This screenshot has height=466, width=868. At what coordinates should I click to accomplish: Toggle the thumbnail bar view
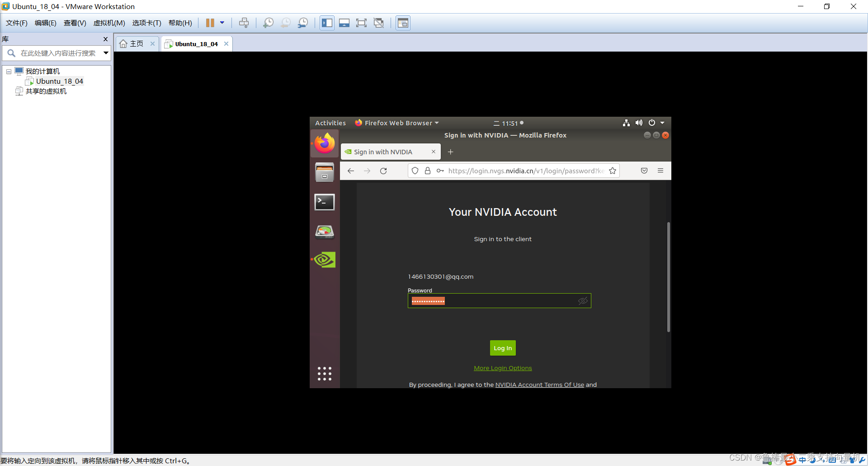tap(344, 23)
